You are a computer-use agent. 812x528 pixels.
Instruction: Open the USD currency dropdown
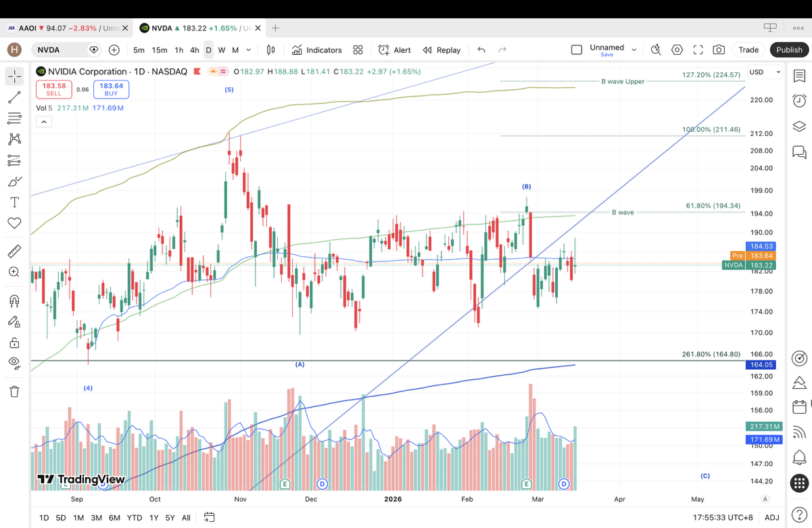coord(765,72)
